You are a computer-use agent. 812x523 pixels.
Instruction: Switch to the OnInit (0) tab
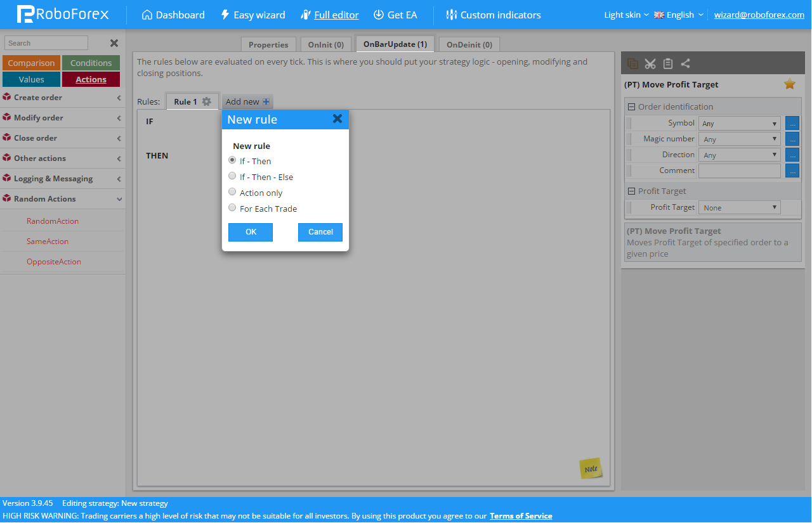(325, 45)
